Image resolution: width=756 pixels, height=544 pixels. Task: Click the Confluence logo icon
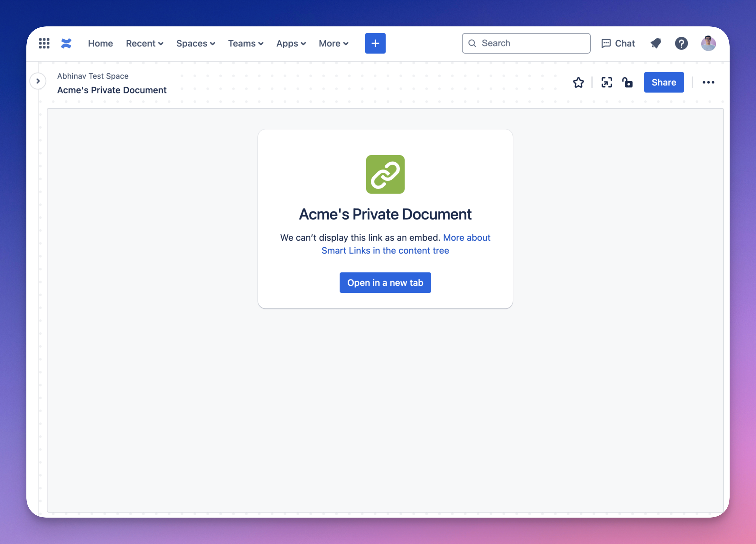point(66,43)
